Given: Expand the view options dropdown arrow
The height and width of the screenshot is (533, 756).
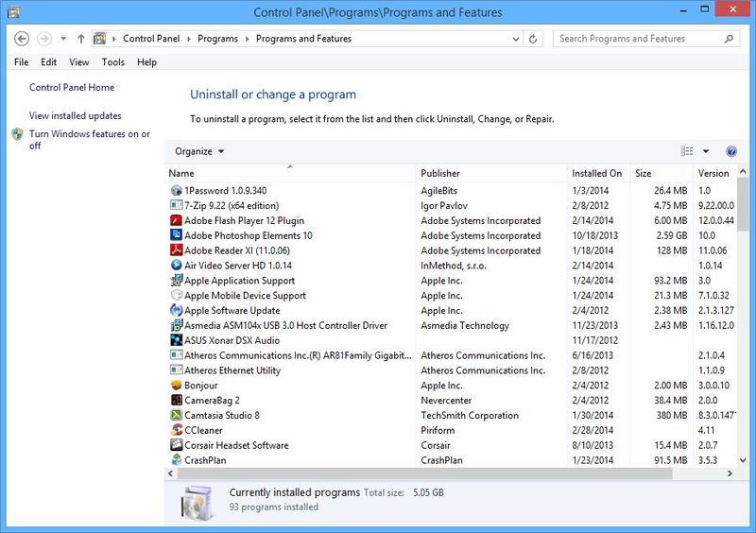Looking at the screenshot, I should point(706,151).
